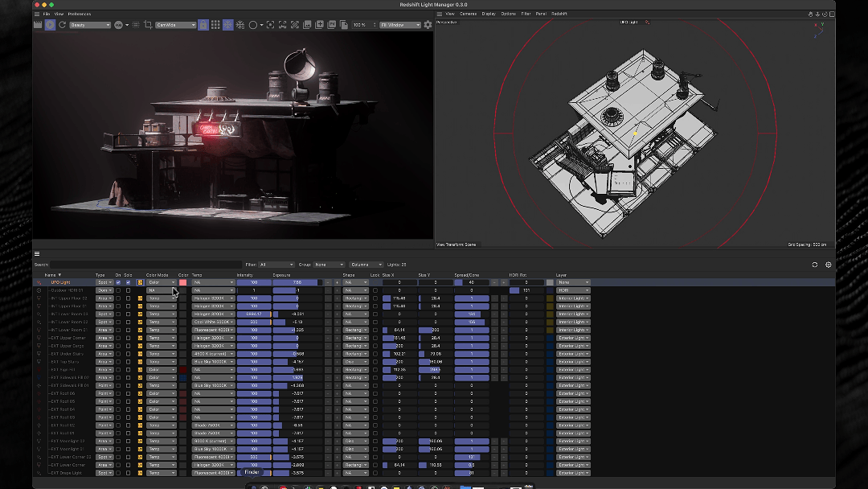Open the Preferences menu
Viewport: 868px width, 489px height.
(x=79, y=14)
